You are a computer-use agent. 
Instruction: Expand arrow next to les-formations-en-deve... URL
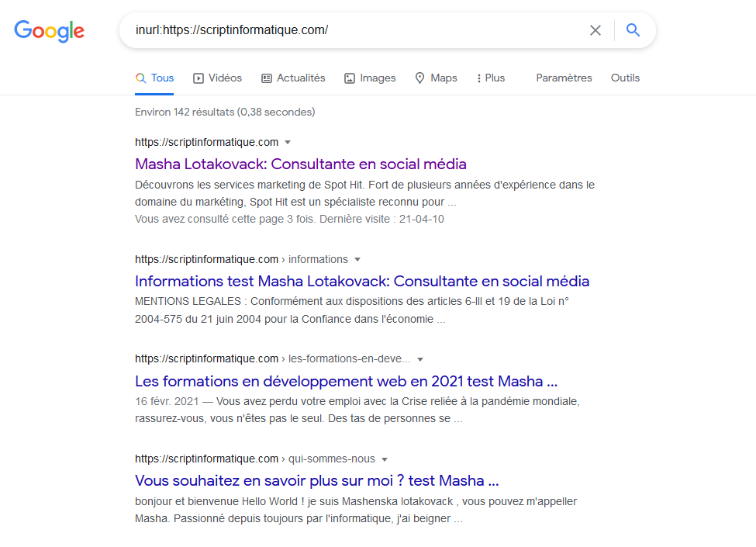[420, 359]
